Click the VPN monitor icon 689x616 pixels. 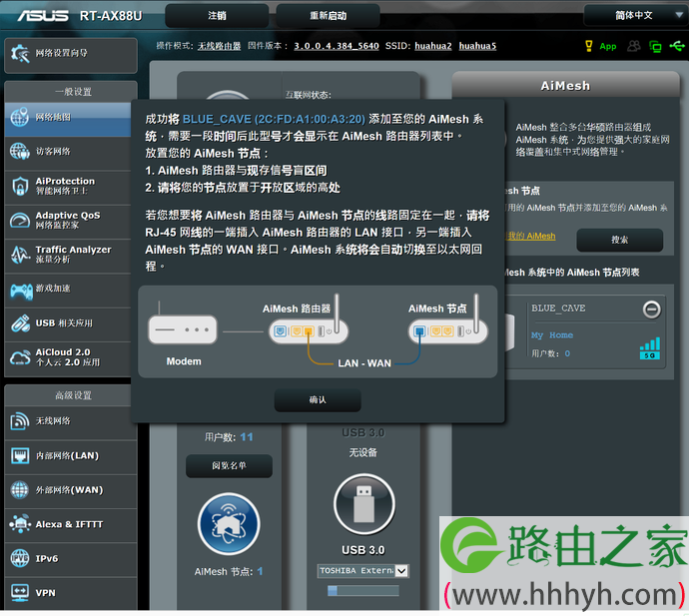[20, 593]
